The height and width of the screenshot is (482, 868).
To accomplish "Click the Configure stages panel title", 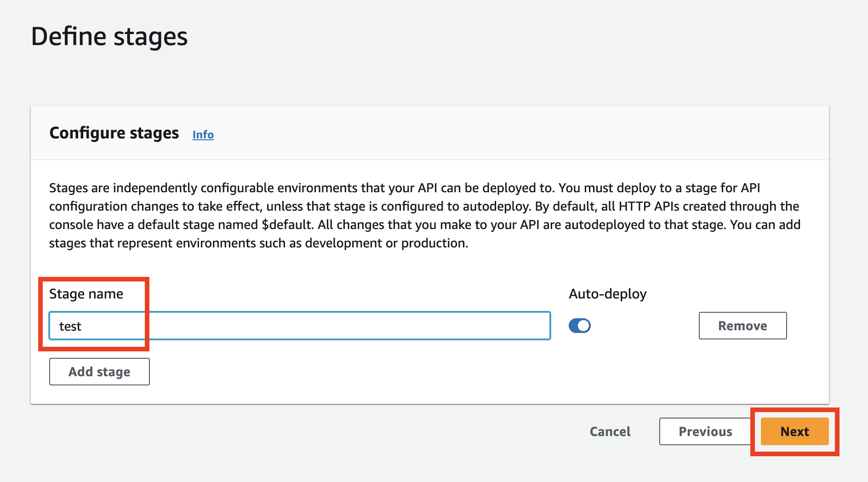I will coord(114,133).
